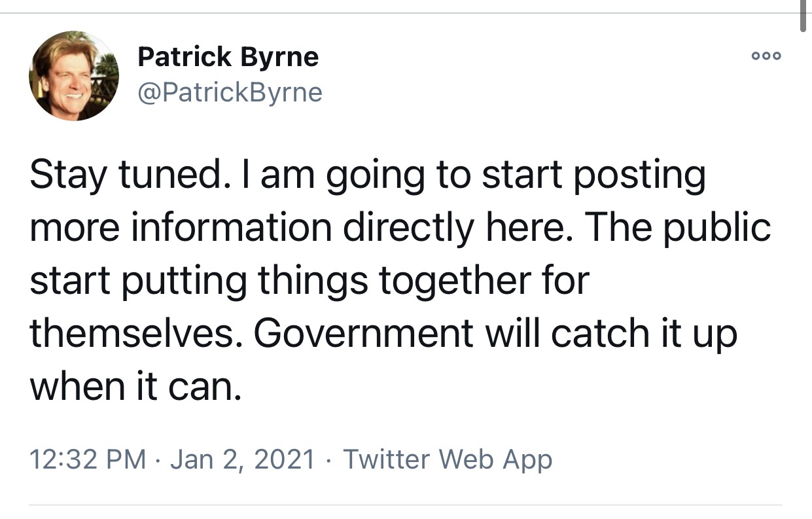Click the dot separator after 12:32 PM
Screen dimensions: 812x519
[158, 459]
